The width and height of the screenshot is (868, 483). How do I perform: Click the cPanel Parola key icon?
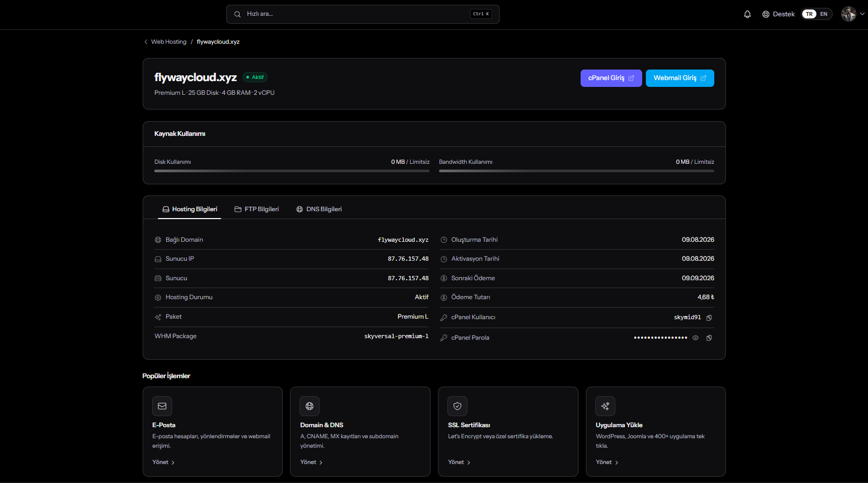point(444,338)
